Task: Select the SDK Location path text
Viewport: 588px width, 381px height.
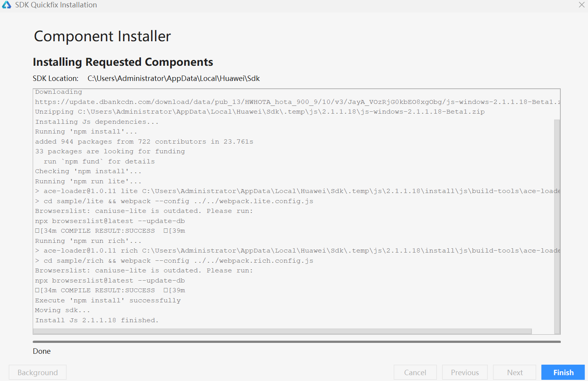Action: click(174, 78)
